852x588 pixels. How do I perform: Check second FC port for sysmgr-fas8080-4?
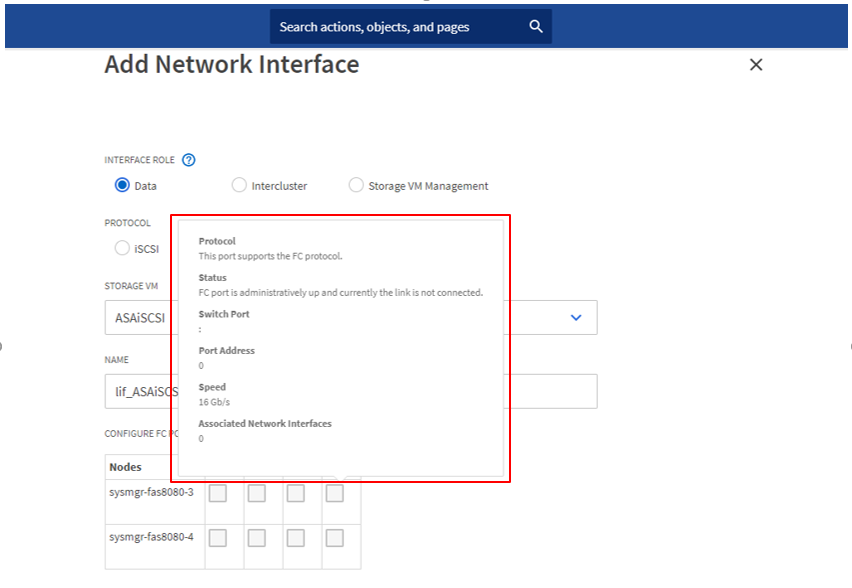pos(256,538)
